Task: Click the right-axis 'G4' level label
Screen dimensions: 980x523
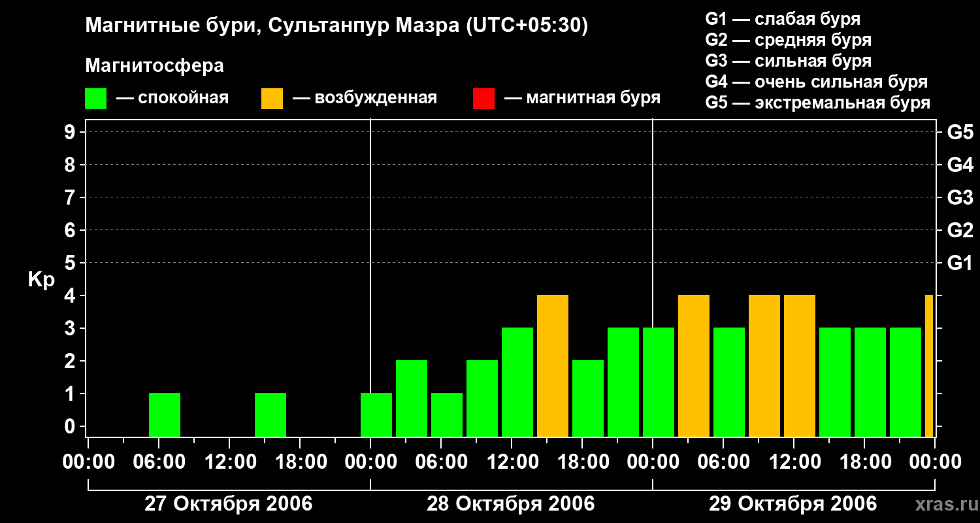Action: pos(960,165)
